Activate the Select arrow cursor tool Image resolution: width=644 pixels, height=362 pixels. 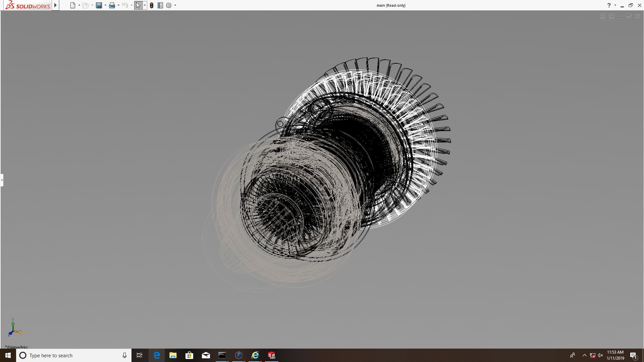click(138, 5)
